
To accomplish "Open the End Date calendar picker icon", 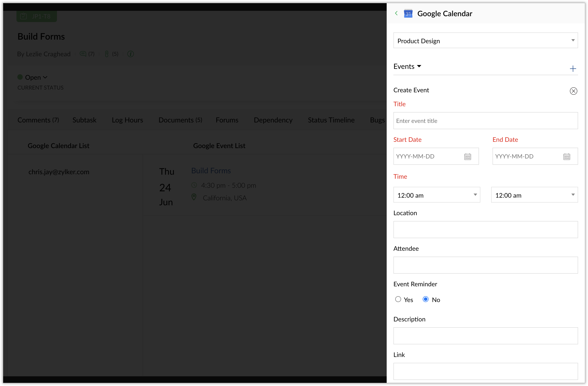I will tap(567, 157).
